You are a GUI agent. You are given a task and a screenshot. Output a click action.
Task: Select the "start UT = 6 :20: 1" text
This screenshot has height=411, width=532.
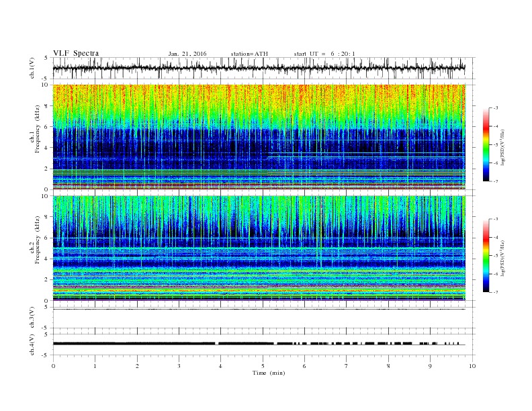click(x=324, y=54)
